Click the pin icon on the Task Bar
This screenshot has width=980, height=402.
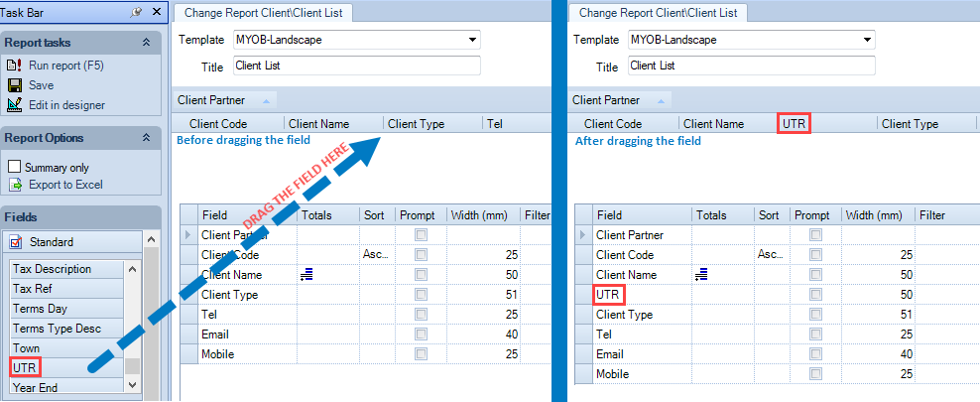click(136, 12)
